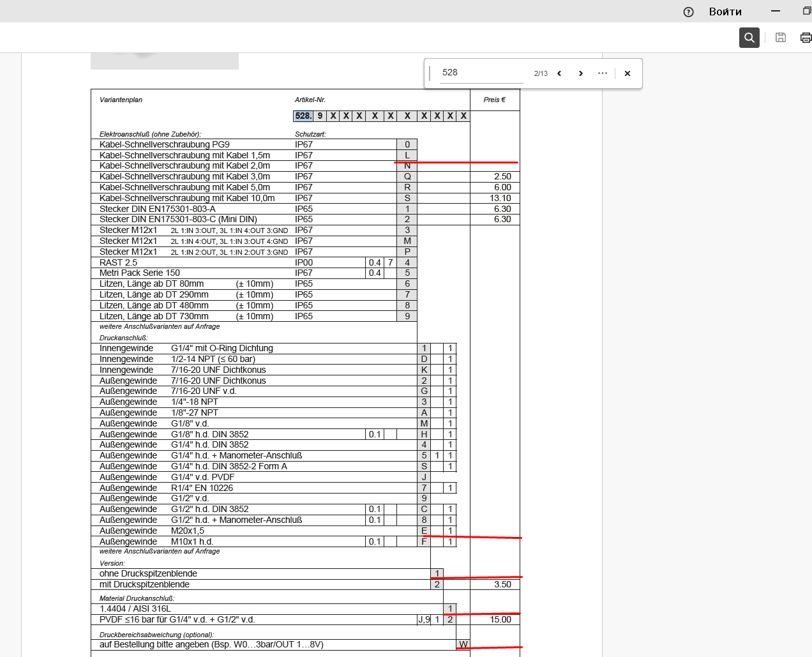Click Elektroanschluß (ohne Zubehör): heading
812x657 pixels.
pos(150,134)
